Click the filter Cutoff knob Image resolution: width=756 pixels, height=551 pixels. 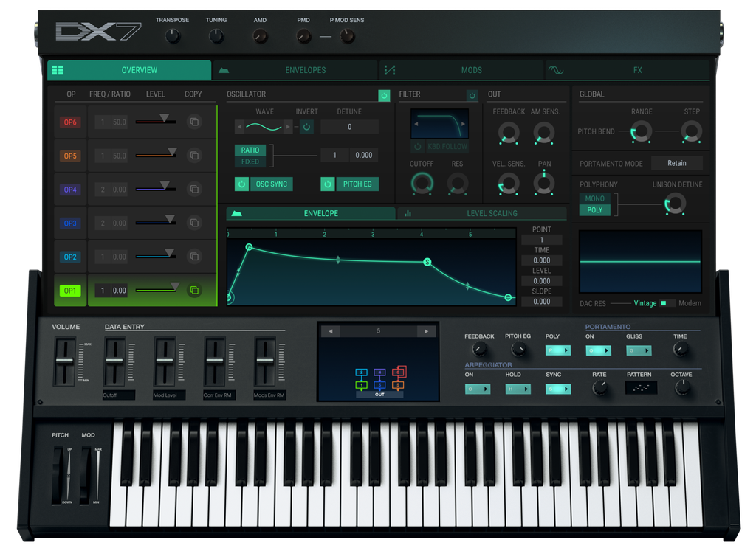pos(422,184)
